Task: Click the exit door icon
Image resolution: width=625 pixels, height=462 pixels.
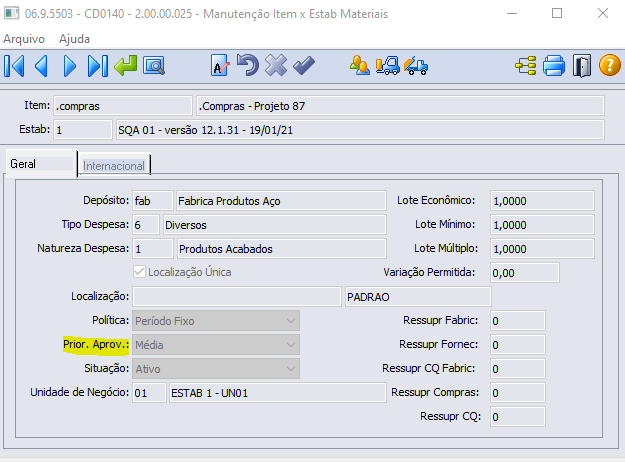Action: [x=582, y=66]
